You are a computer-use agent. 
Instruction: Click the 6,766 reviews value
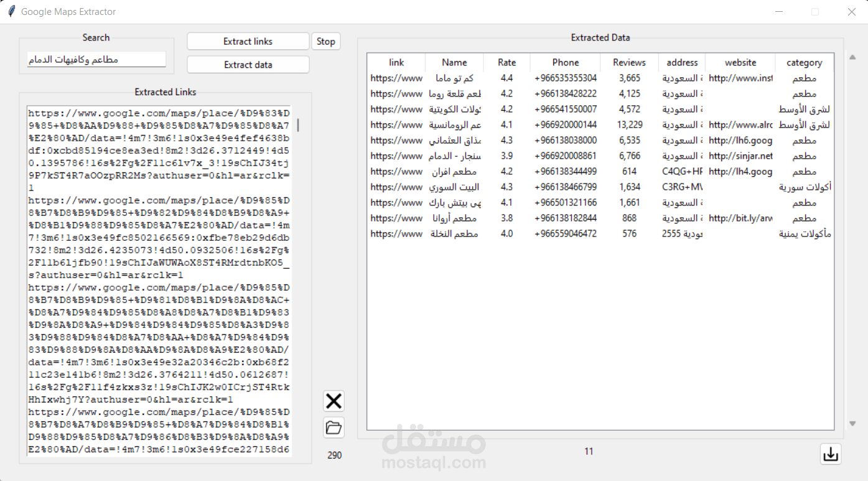pyautogui.click(x=630, y=156)
